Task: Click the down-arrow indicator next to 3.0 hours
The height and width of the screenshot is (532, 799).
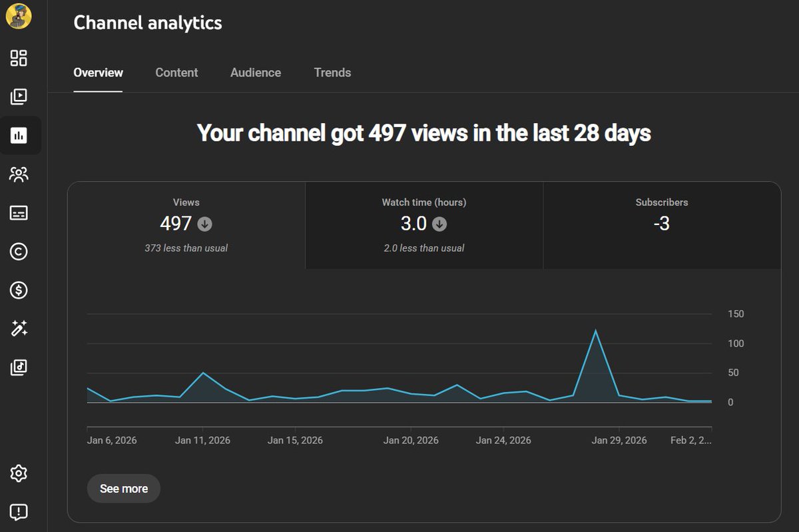Action: [x=439, y=224]
